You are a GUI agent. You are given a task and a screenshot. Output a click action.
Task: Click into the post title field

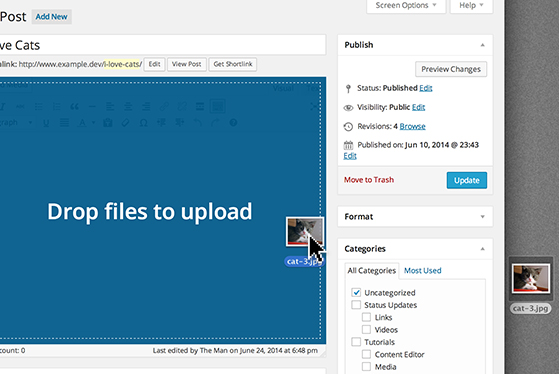coord(162,45)
